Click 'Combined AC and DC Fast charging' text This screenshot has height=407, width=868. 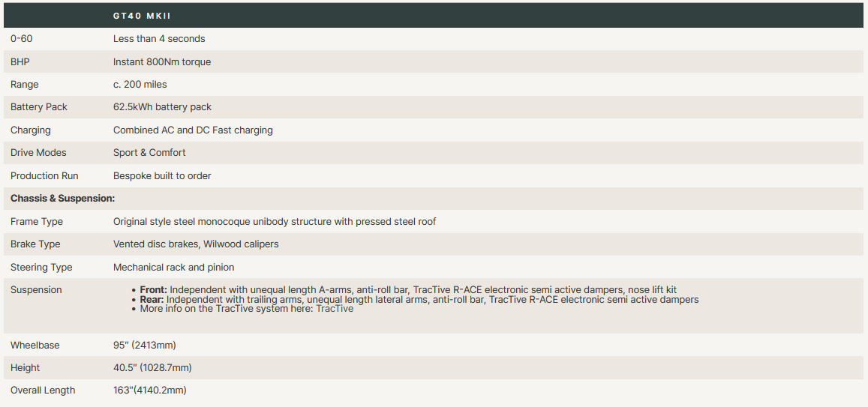point(193,130)
